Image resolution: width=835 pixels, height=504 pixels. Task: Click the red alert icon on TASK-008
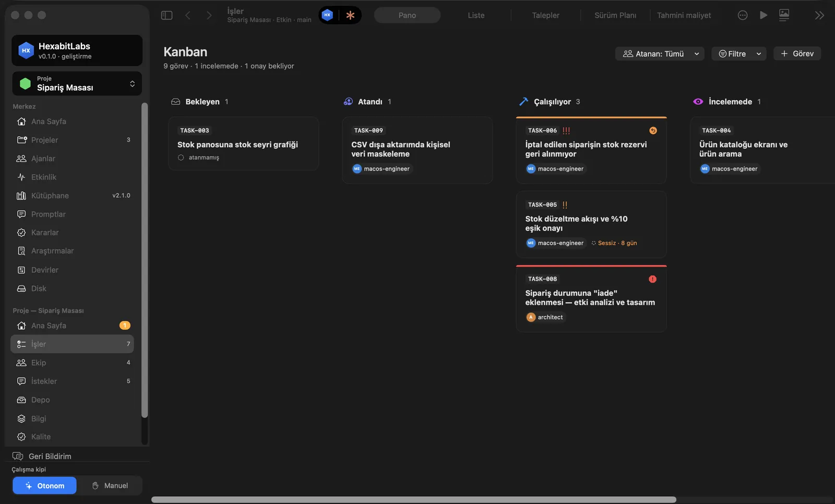tap(652, 279)
